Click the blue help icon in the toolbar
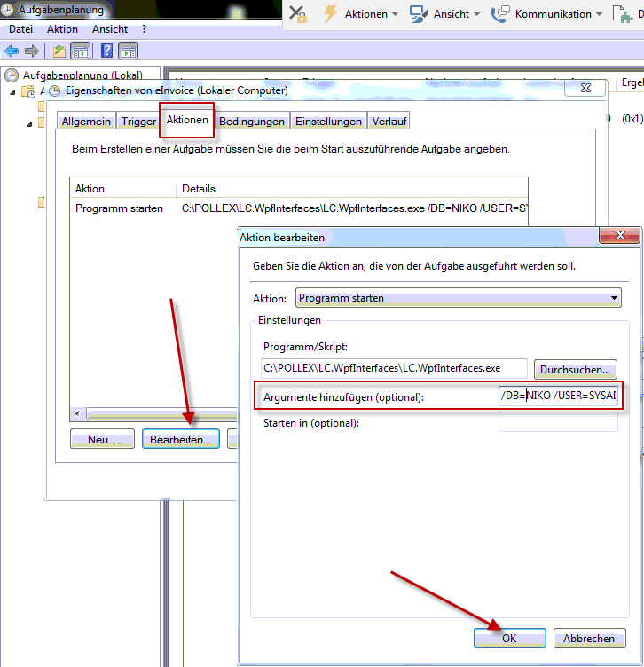 coord(106,51)
